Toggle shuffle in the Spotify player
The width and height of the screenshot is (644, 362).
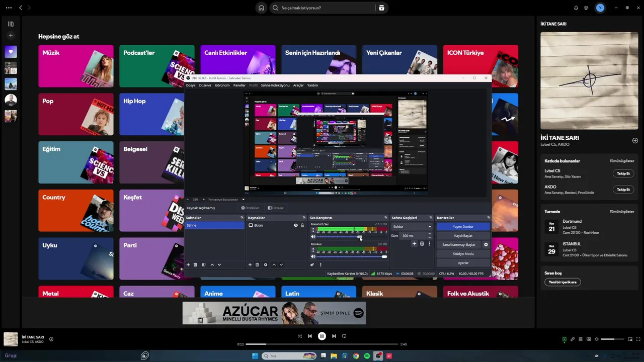299,336
